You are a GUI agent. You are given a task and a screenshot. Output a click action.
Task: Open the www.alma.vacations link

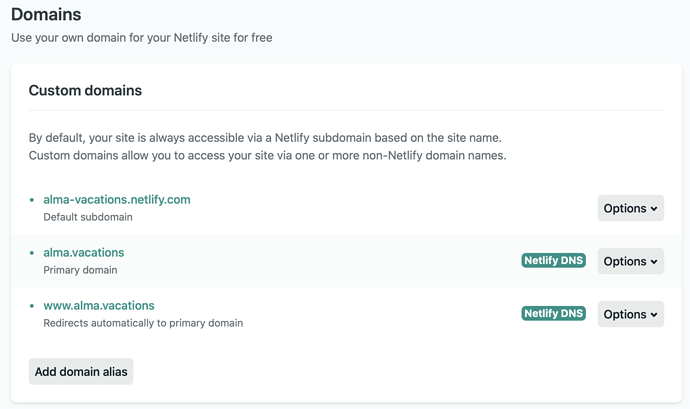(99, 306)
